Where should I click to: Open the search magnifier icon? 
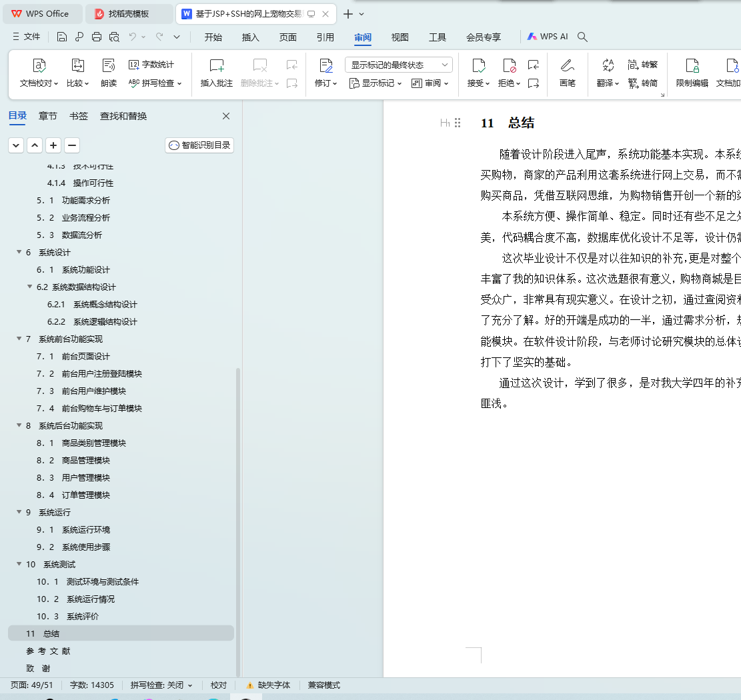click(x=582, y=37)
